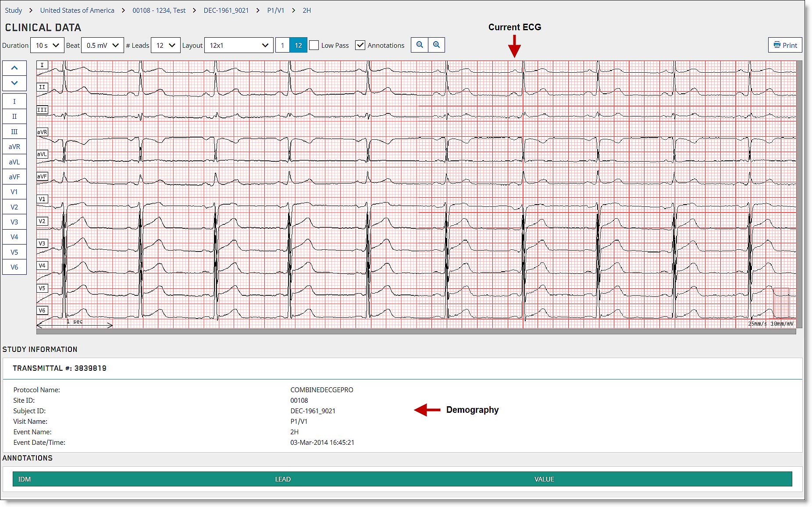The height and width of the screenshot is (507, 812).
Task: Expand the Layout 12x1 dropdown
Action: pos(239,45)
